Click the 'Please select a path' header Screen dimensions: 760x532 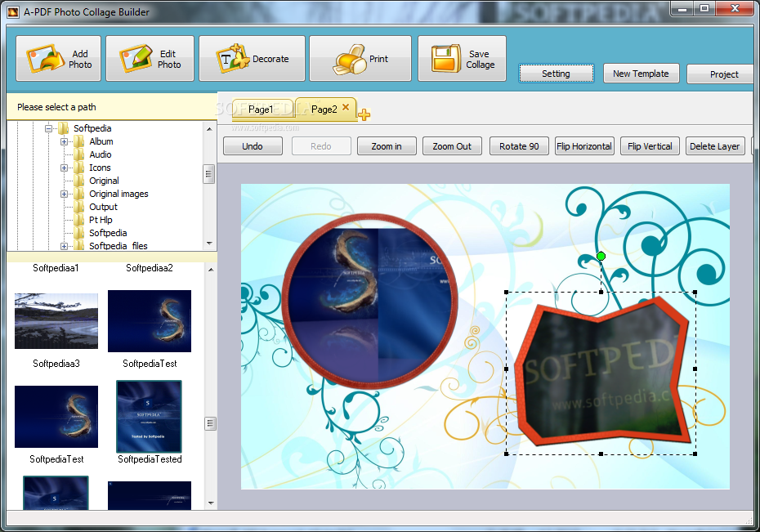(56, 107)
